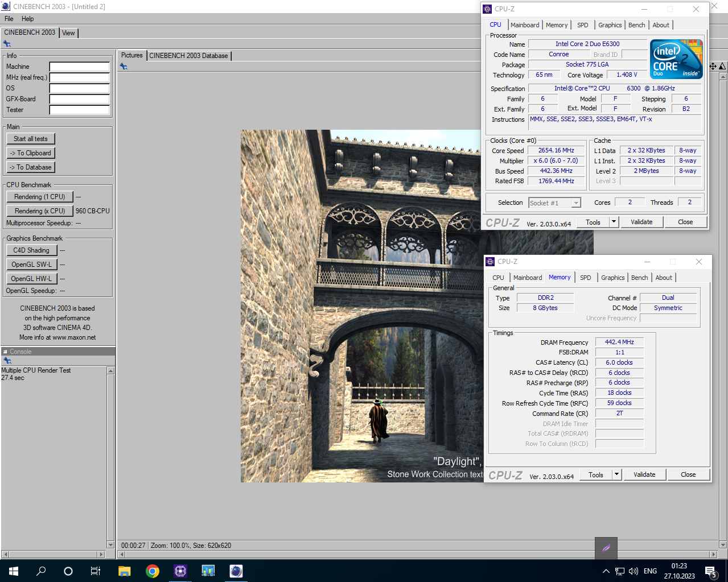Run OpenGL HW-L benchmark
Image resolution: width=728 pixels, height=582 pixels.
32,279
